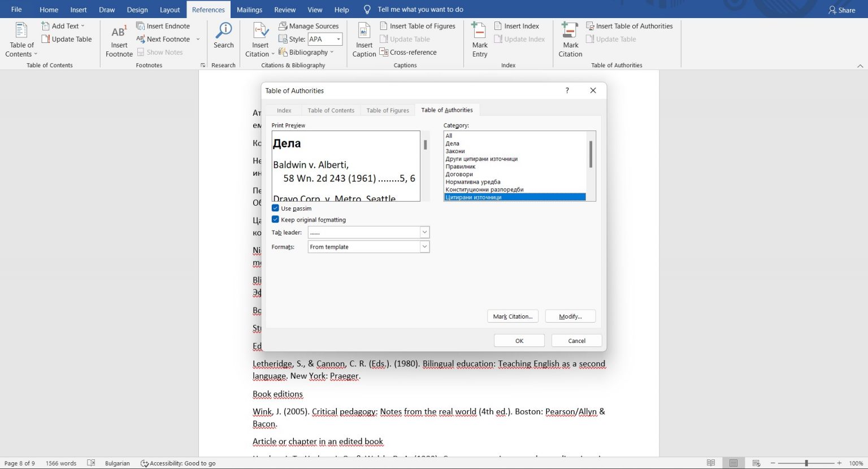Viewport: 868px width, 469px height.
Task: Expand the Bibliography dropdown arrow
Action: click(332, 52)
